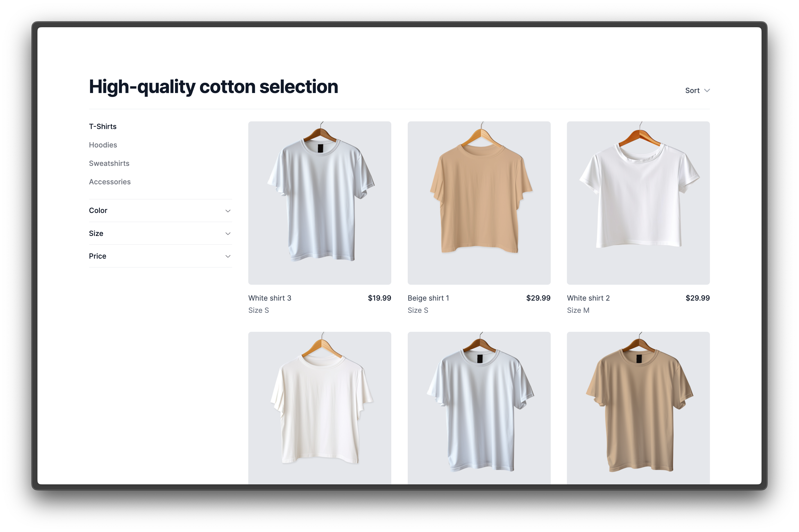The image size is (799, 532).
Task: Expand the Size filter section
Action: click(160, 233)
